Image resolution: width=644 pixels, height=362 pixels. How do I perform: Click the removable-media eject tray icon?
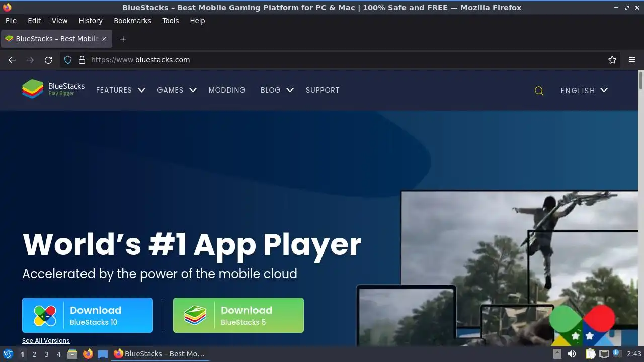coord(557,354)
